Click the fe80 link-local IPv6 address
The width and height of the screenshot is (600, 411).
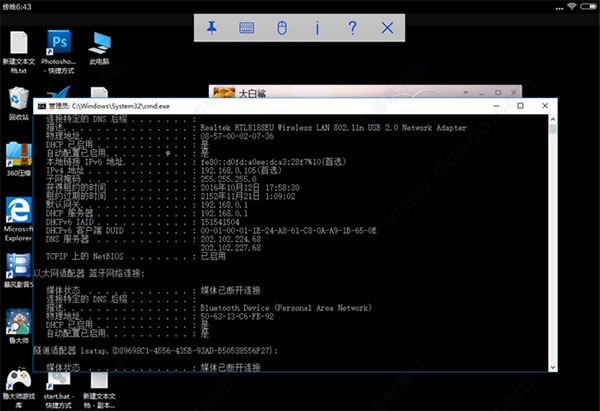273,162
